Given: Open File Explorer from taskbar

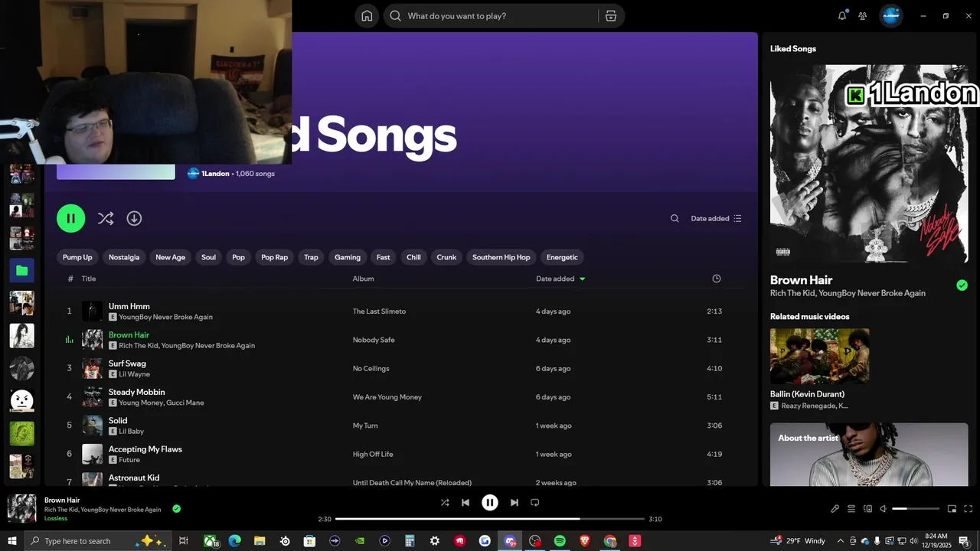Looking at the screenshot, I should [260, 541].
